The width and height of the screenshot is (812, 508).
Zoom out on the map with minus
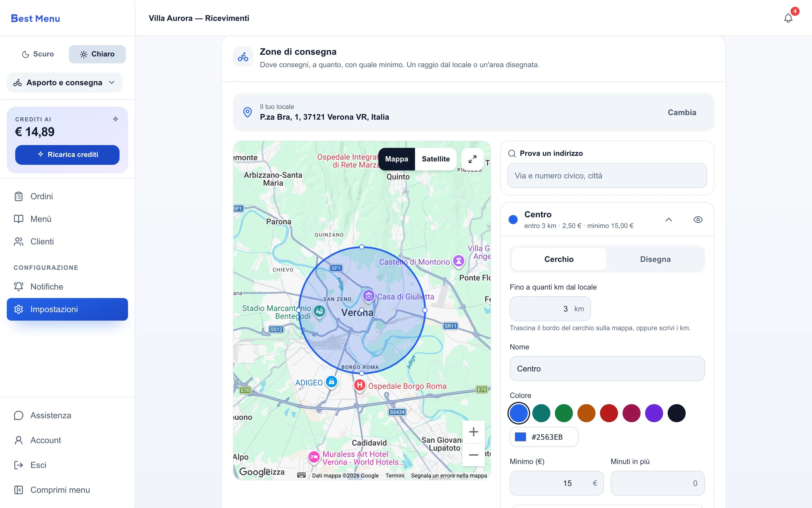point(473,455)
